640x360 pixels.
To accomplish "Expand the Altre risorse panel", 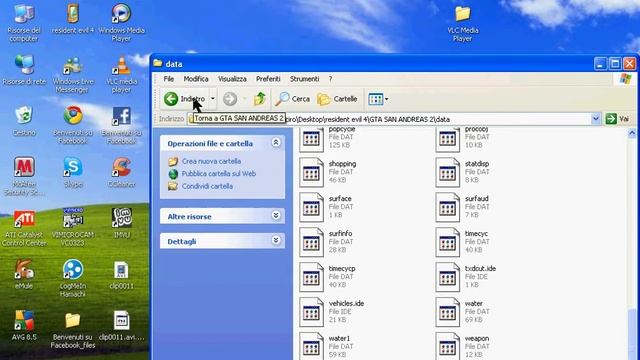I will click(276, 215).
